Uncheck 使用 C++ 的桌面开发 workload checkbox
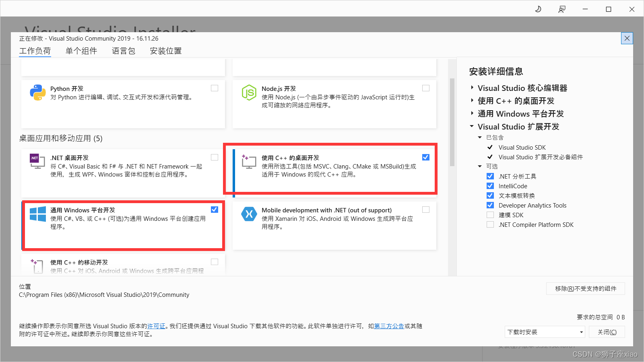 (x=426, y=157)
